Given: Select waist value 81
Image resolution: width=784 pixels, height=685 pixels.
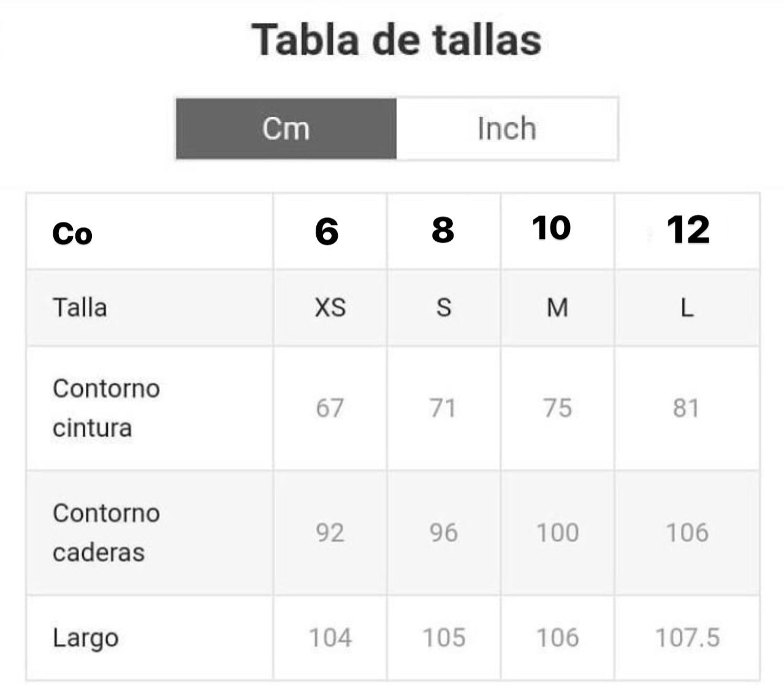Looking at the screenshot, I should (686, 408).
